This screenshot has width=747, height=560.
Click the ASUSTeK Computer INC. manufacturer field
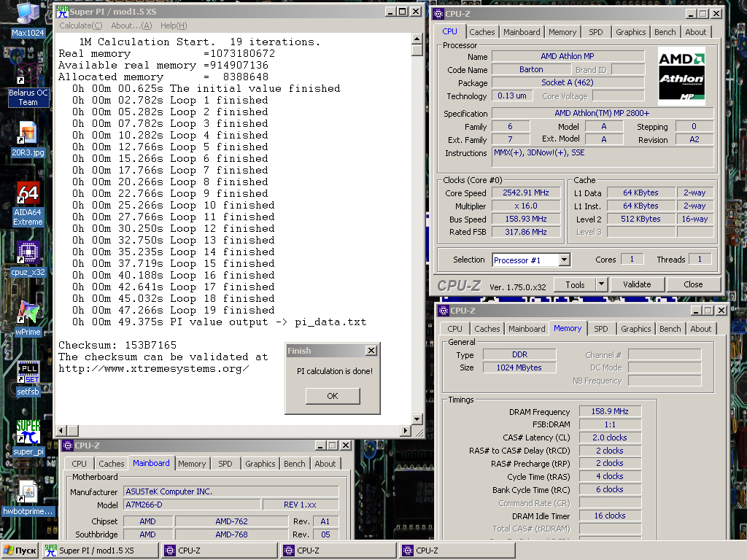coord(231,491)
